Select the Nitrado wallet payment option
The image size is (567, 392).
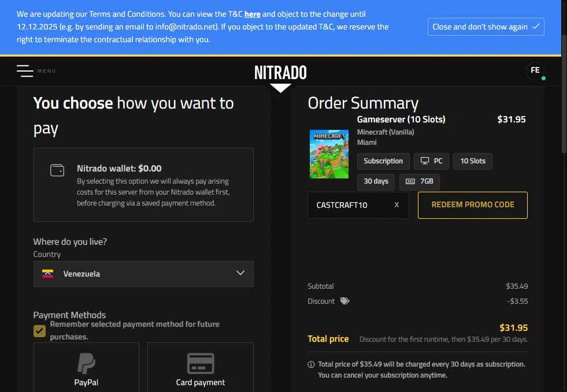click(x=143, y=185)
